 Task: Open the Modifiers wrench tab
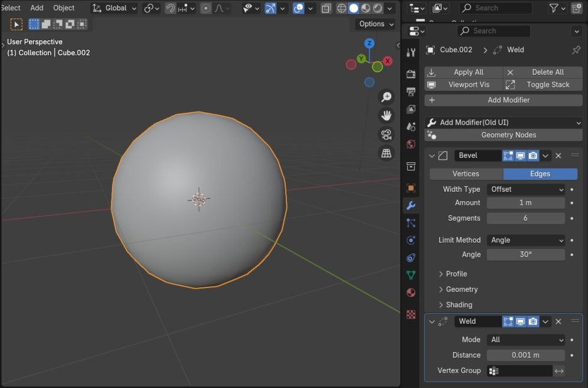pos(411,205)
